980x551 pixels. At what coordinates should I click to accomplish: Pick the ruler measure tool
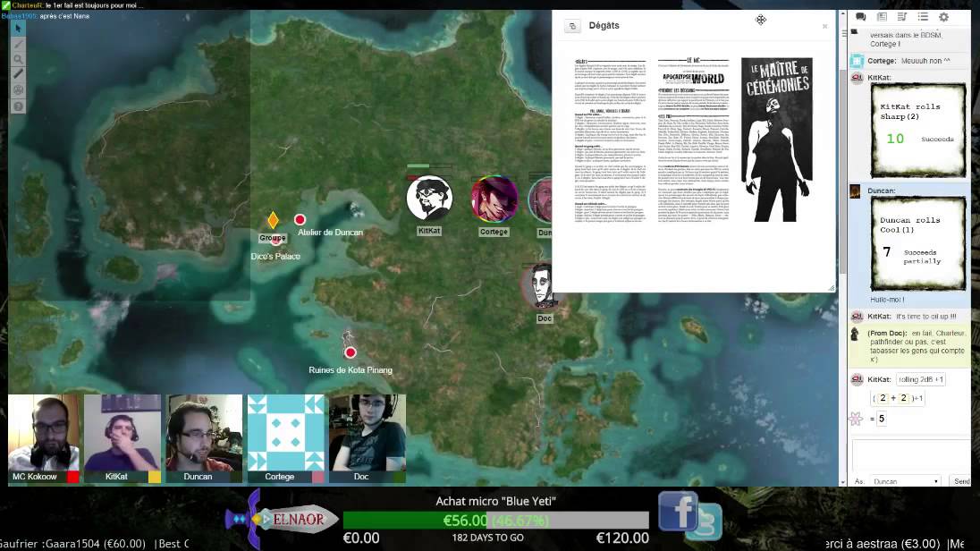18,74
